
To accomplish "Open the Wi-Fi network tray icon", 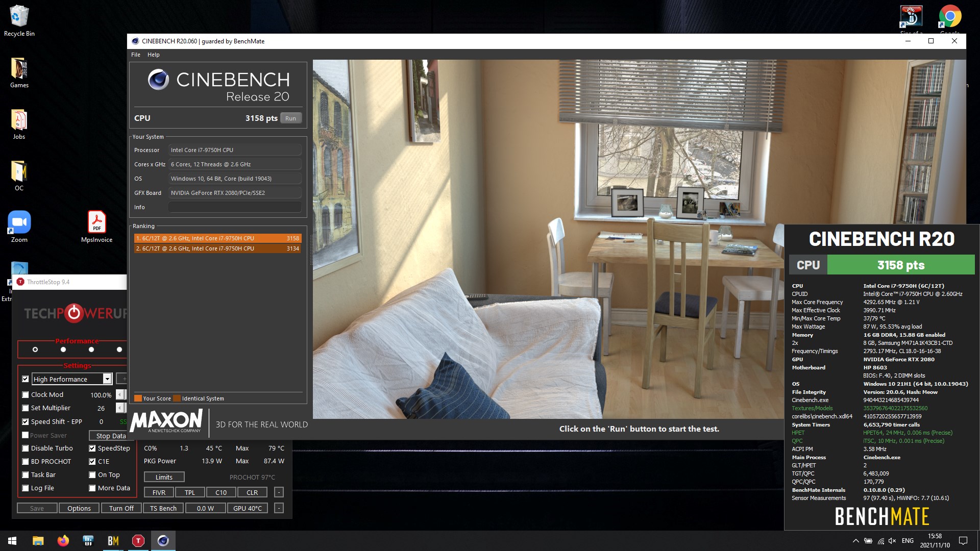I will point(881,541).
